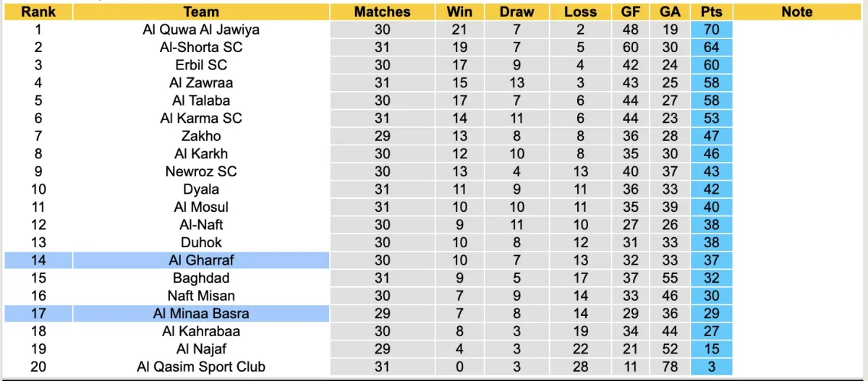Click the highlighted Al Gharraf team

pos(201,260)
